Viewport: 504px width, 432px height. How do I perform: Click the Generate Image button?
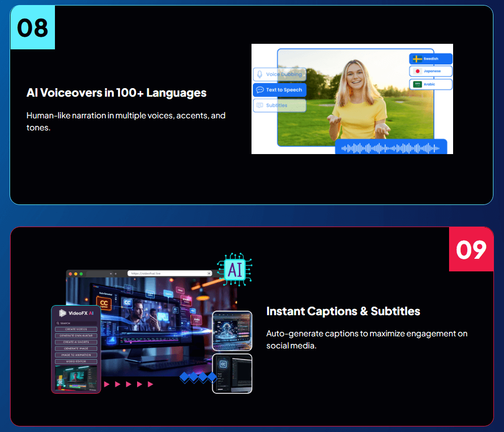tap(76, 348)
